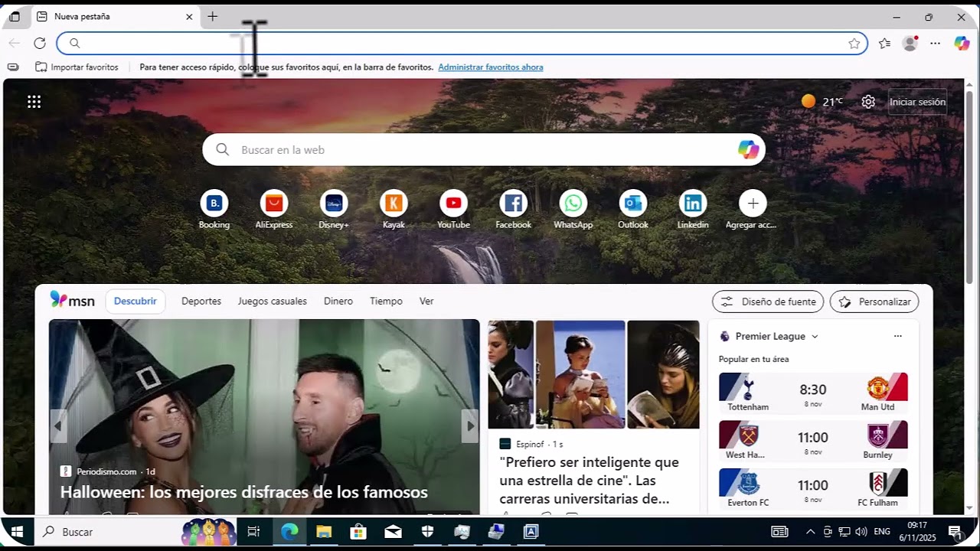Open the 21°C weather widget
This screenshot has height=551, width=980.
822,101
